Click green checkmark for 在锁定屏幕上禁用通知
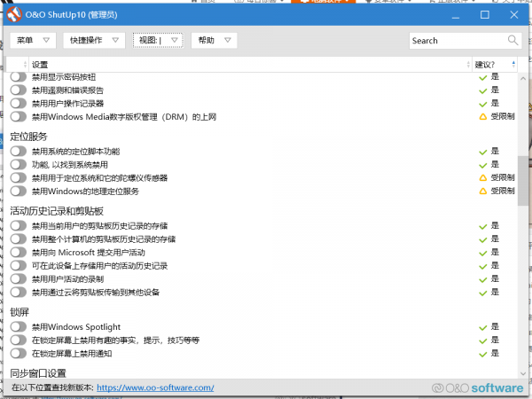The image size is (532, 399). pos(483,355)
